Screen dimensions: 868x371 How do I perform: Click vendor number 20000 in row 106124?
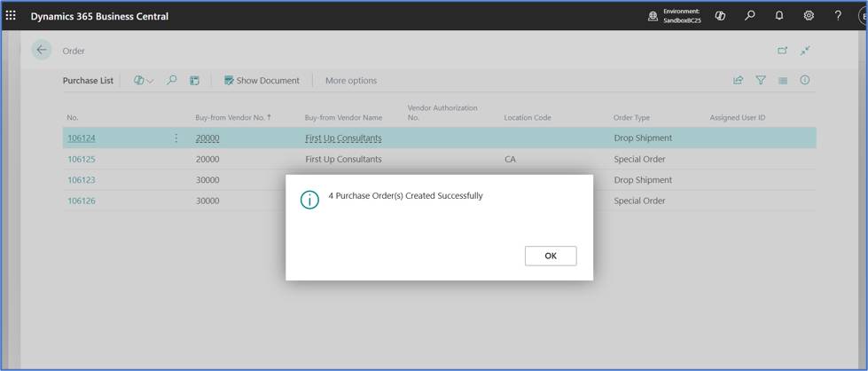tap(207, 138)
